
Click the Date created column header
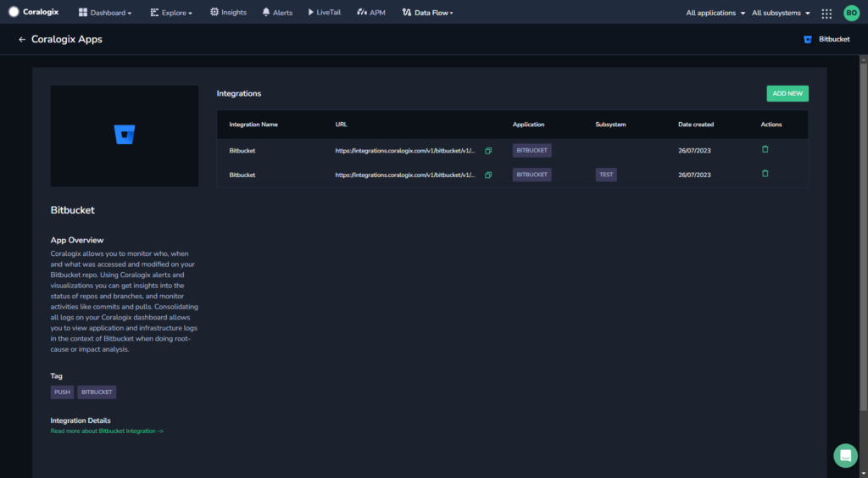pos(696,125)
